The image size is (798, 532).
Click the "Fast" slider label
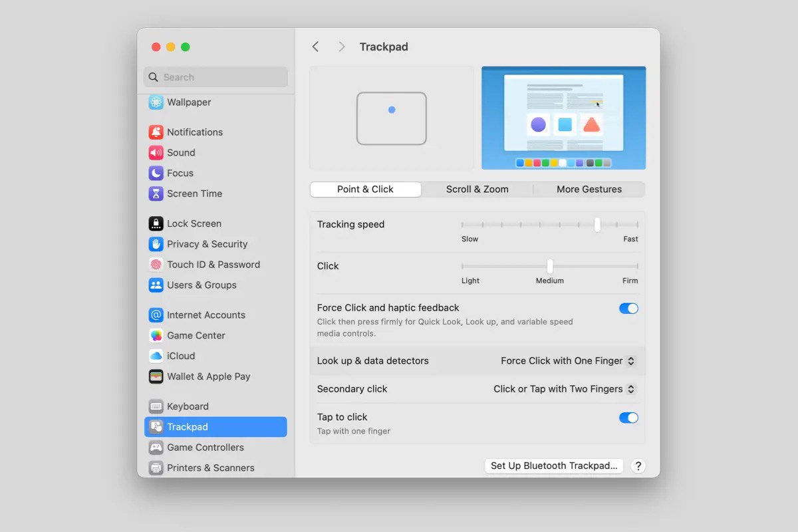coord(630,239)
